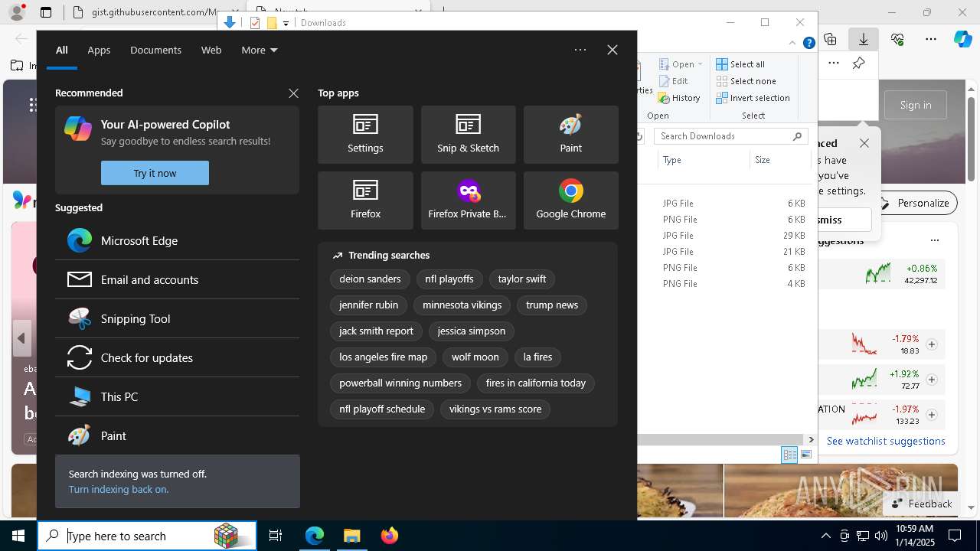Click the taskbar search input field
Viewport: 980px width, 551px height.
click(147, 536)
